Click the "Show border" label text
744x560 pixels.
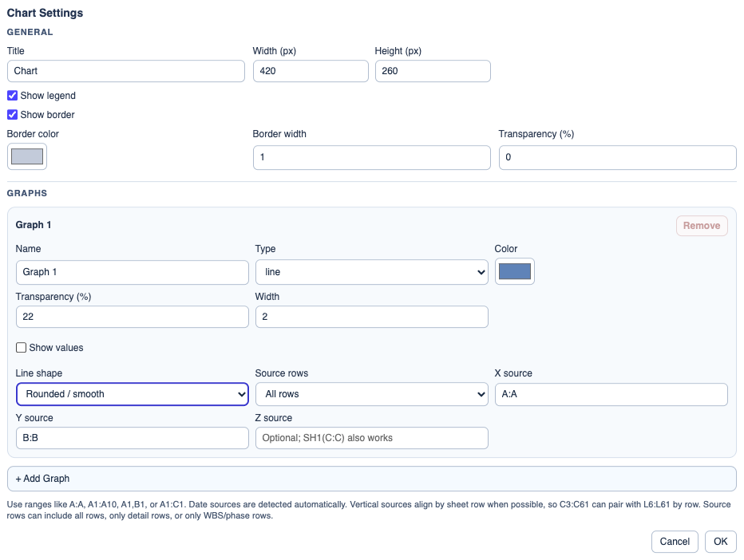click(x=47, y=115)
